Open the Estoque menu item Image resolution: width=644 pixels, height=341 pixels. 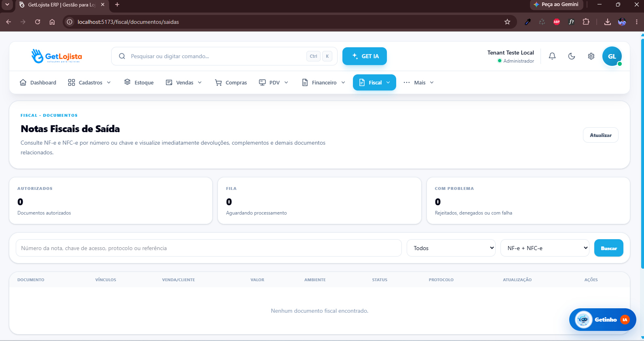(139, 82)
